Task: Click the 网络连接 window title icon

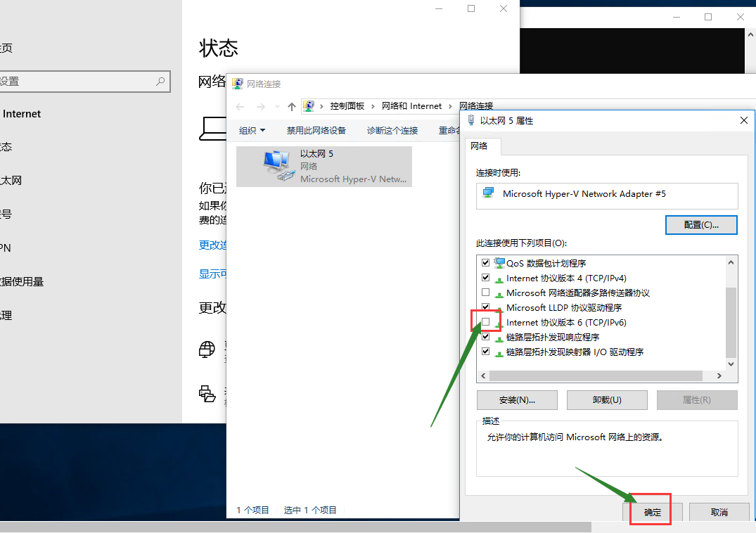Action: coord(238,84)
